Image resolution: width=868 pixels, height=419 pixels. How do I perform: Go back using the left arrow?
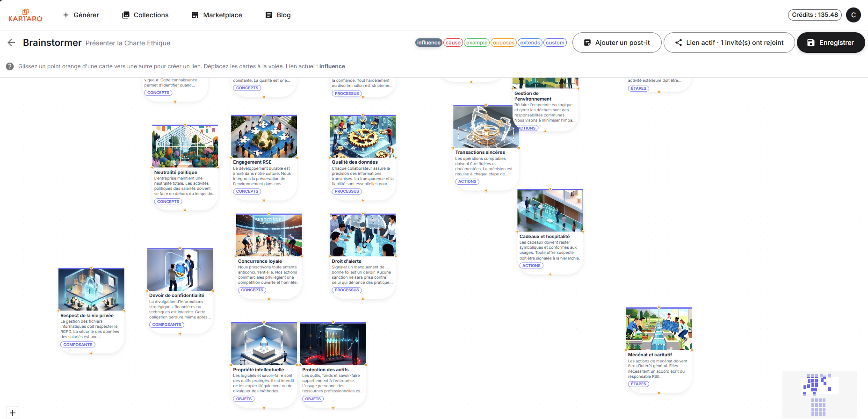(12, 43)
